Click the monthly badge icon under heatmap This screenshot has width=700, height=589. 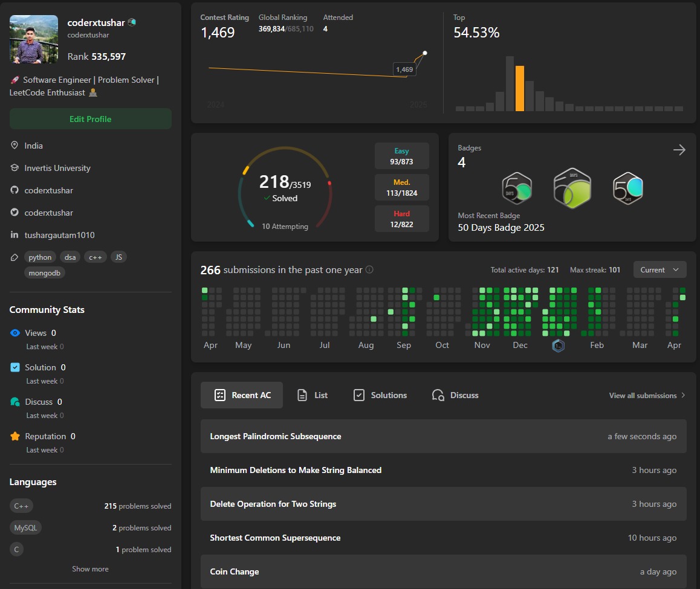[558, 346]
